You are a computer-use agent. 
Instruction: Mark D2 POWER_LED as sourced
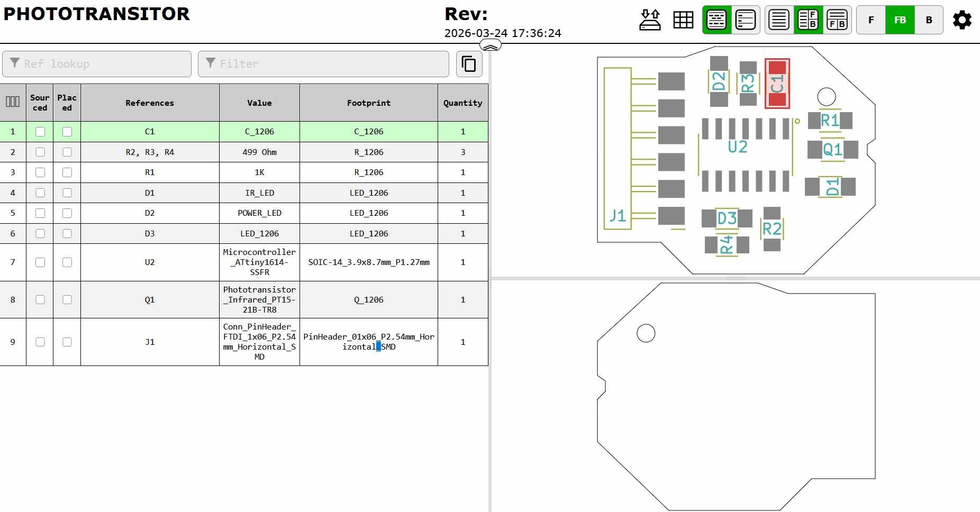pyautogui.click(x=40, y=213)
